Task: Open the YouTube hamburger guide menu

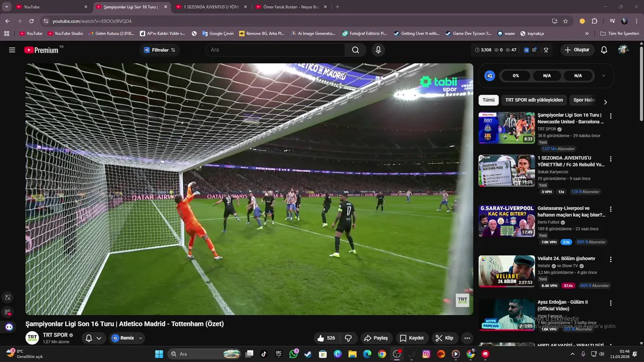Action: 12,50
